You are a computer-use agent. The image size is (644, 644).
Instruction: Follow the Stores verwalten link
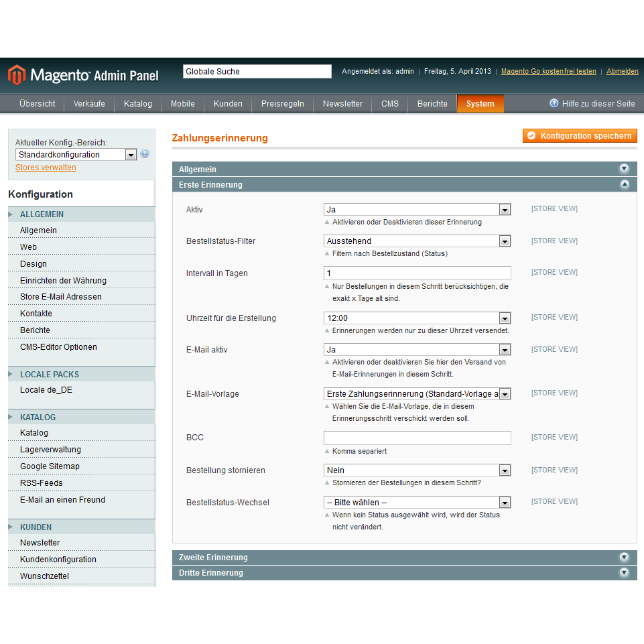[x=46, y=168]
